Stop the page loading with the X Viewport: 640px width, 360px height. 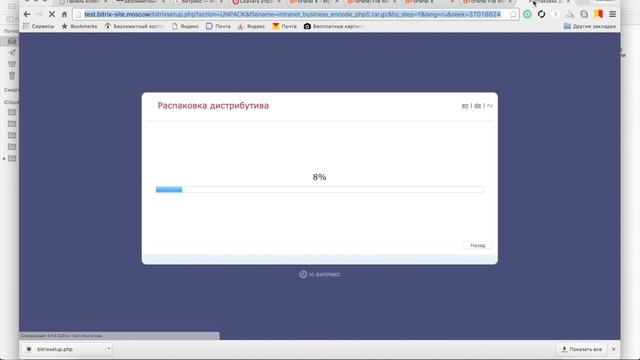pyautogui.click(x=52, y=14)
